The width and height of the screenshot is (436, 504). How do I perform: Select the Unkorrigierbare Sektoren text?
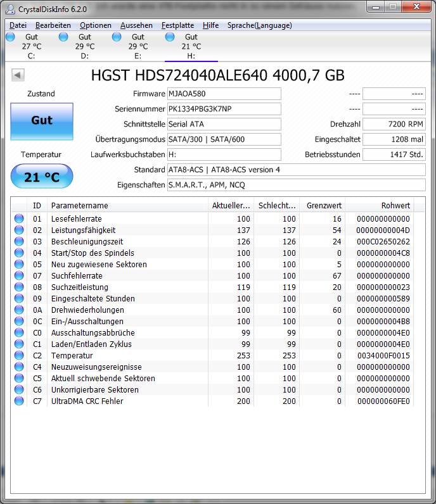[x=95, y=390]
